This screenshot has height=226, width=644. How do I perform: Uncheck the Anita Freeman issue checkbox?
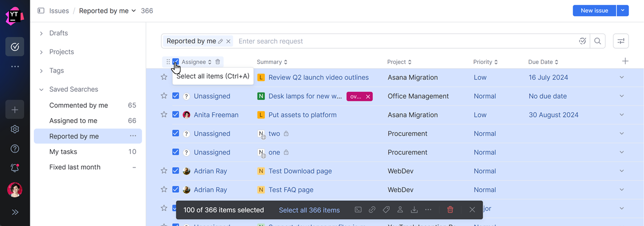tap(175, 115)
